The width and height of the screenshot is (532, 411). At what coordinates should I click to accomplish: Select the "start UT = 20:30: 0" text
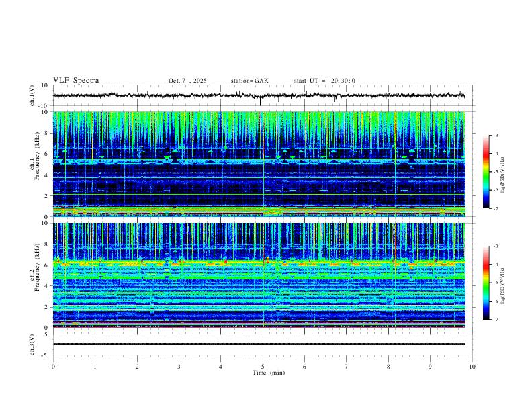(x=324, y=81)
